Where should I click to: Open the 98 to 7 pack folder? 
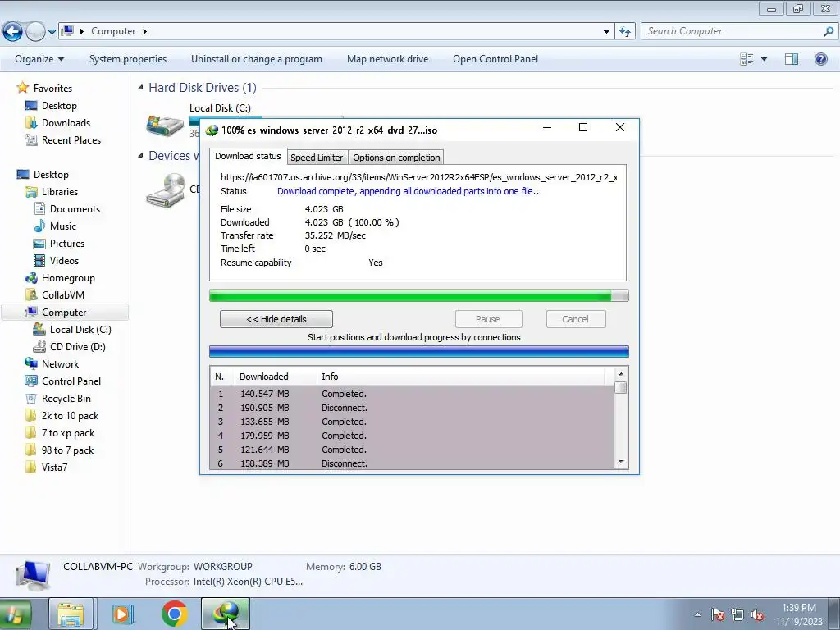(x=59, y=450)
